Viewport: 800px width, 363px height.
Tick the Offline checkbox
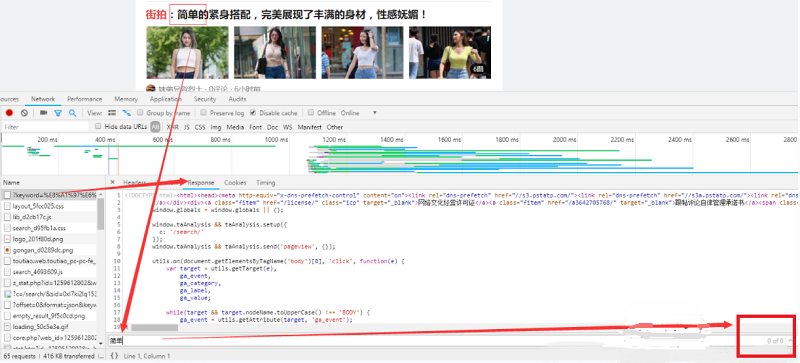tap(311, 113)
